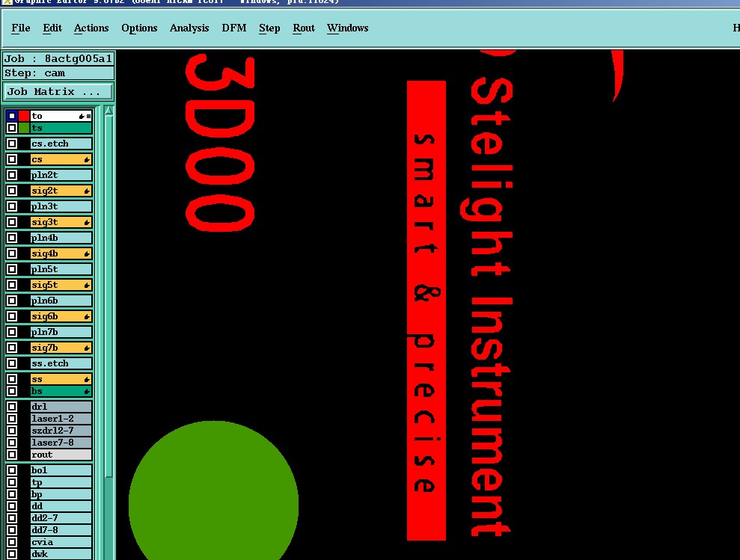Enable the bo1 layer checkbox
Viewport: 740px width, 560px height.
point(12,470)
